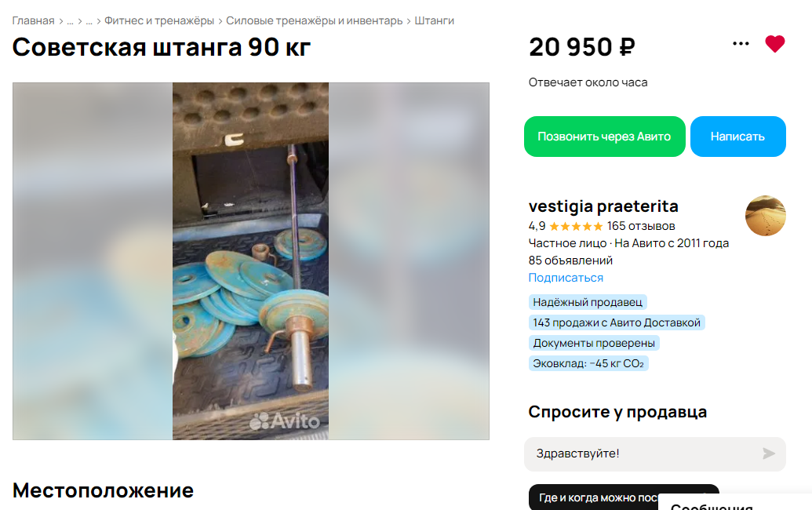
Task: Open Фитнес и тренажёры breadcrumb category
Action: tap(159, 20)
